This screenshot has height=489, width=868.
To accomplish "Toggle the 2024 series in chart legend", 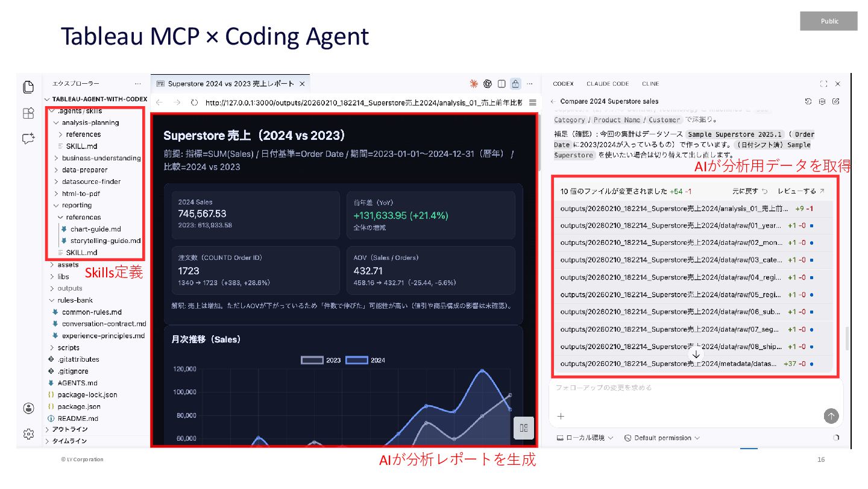I will [x=366, y=360].
